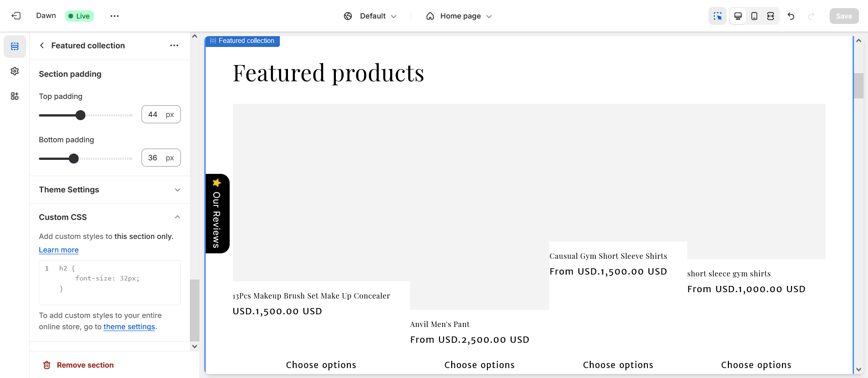Open the Sections panel icon
The width and height of the screenshot is (868, 378).
tap(15, 47)
